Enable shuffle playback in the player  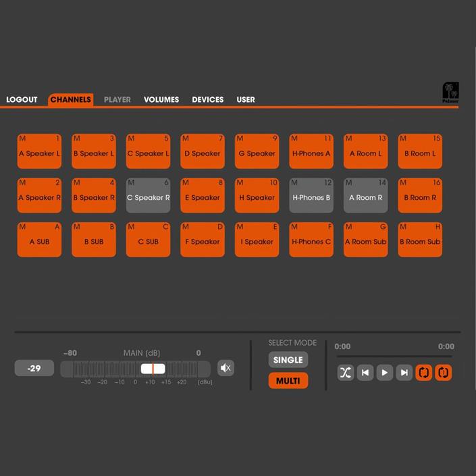click(x=346, y=372)
